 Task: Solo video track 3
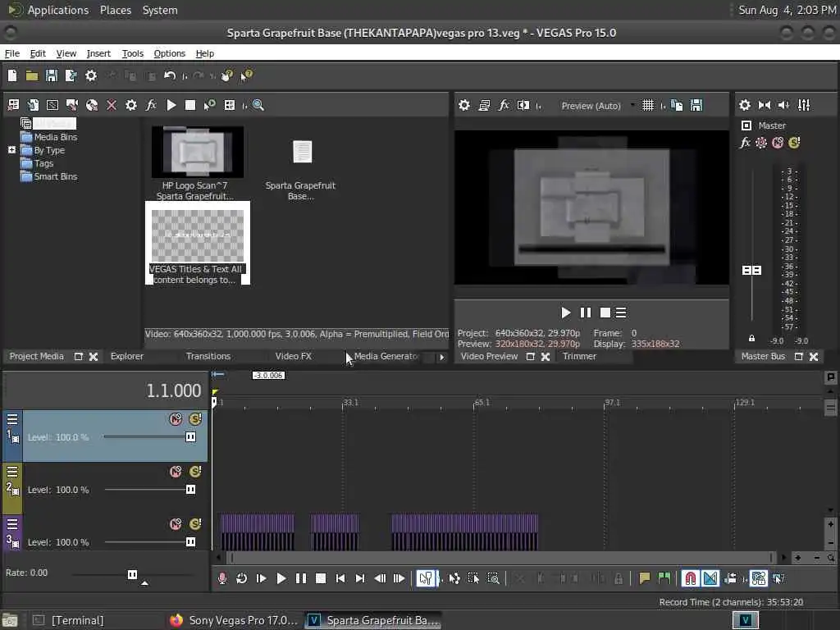tap(195, 524)
